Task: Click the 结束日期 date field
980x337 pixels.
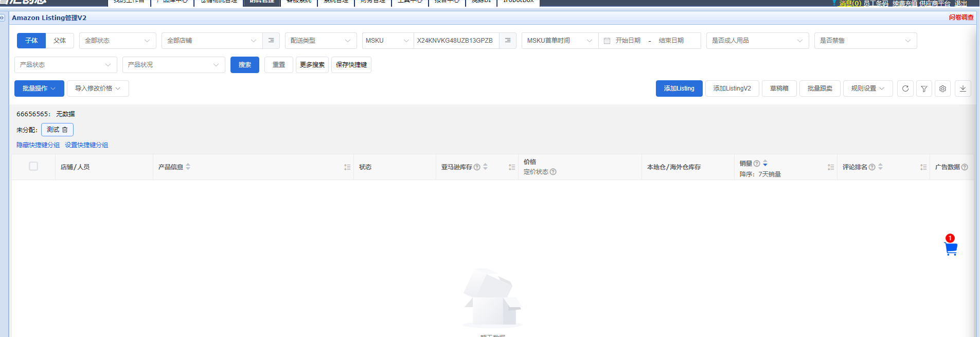Action: (671, 41)
